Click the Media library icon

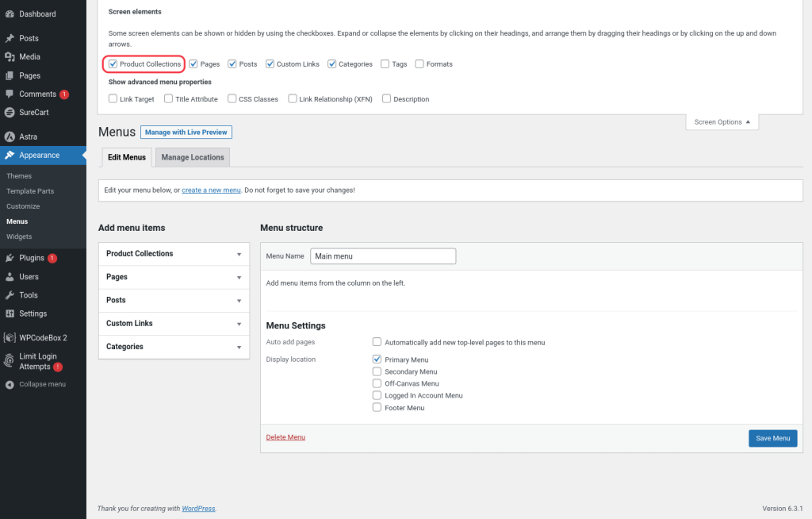(10, 57)
